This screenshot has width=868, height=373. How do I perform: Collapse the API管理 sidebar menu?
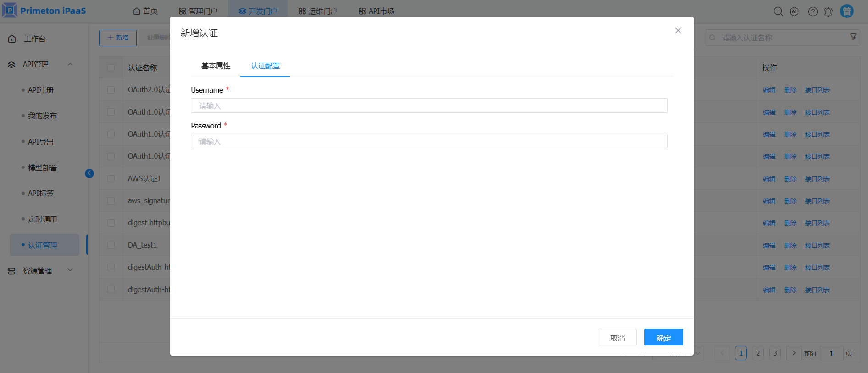[70, 64]
